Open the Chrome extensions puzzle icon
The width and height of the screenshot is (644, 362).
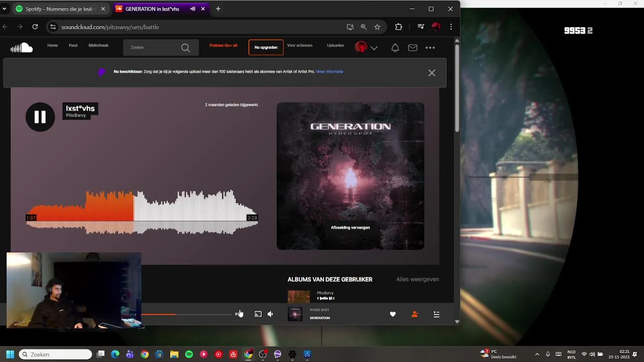398,27
